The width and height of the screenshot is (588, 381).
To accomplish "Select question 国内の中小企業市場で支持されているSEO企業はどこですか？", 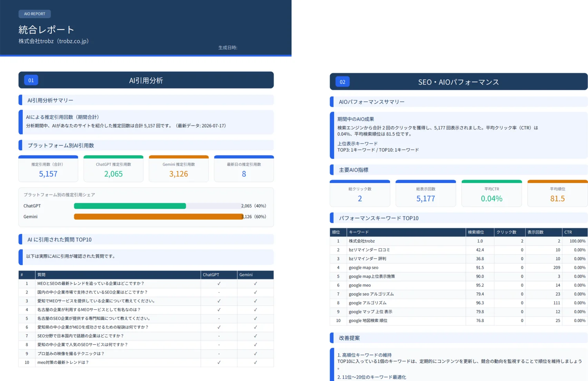I will (x=93, y=292).
